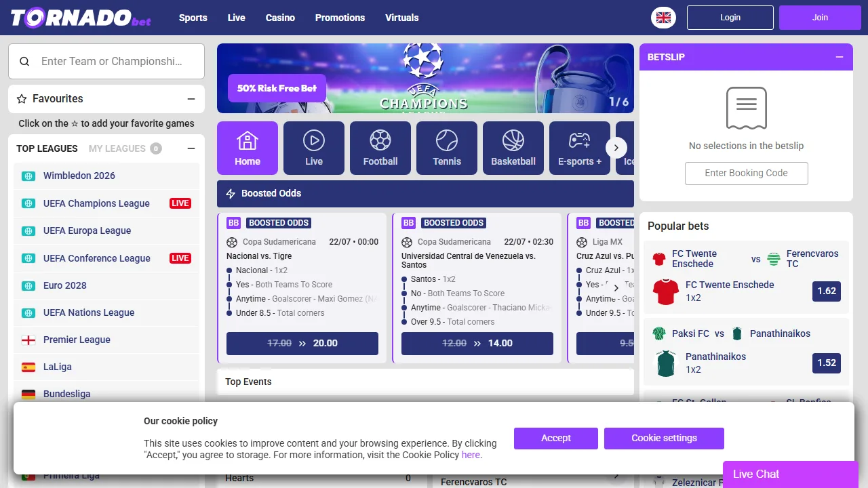Click the Join button
Screen dimensions: 868x488
(820, 18)
